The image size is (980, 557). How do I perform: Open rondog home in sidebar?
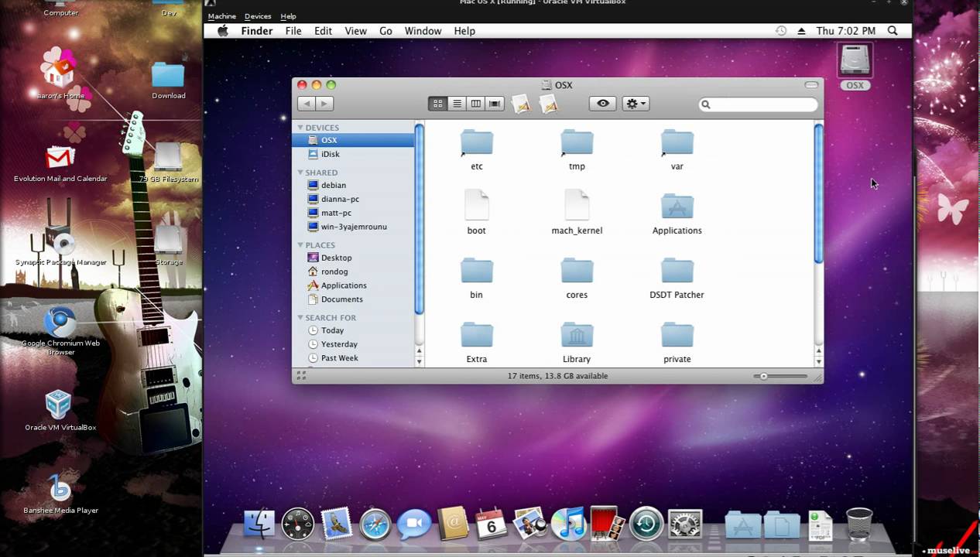pyautogui.click(x=352, y=272)
